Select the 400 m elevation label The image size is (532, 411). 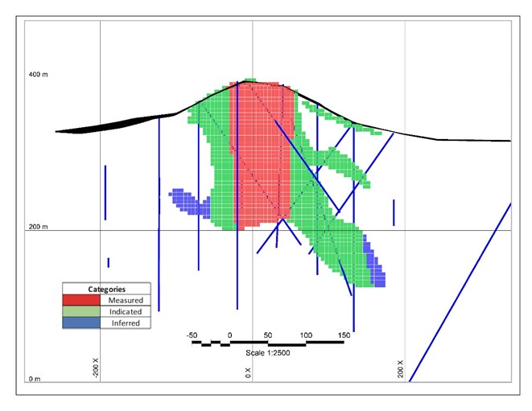coord(39,75)
